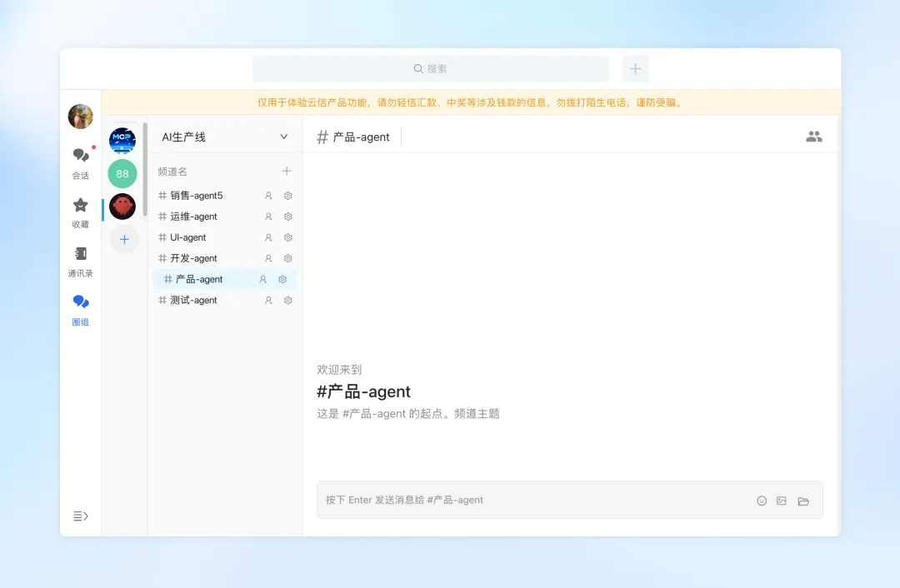Click the '欢迎来到' welcome text
The width and height of the screenshot is (900, 588).
339,370
